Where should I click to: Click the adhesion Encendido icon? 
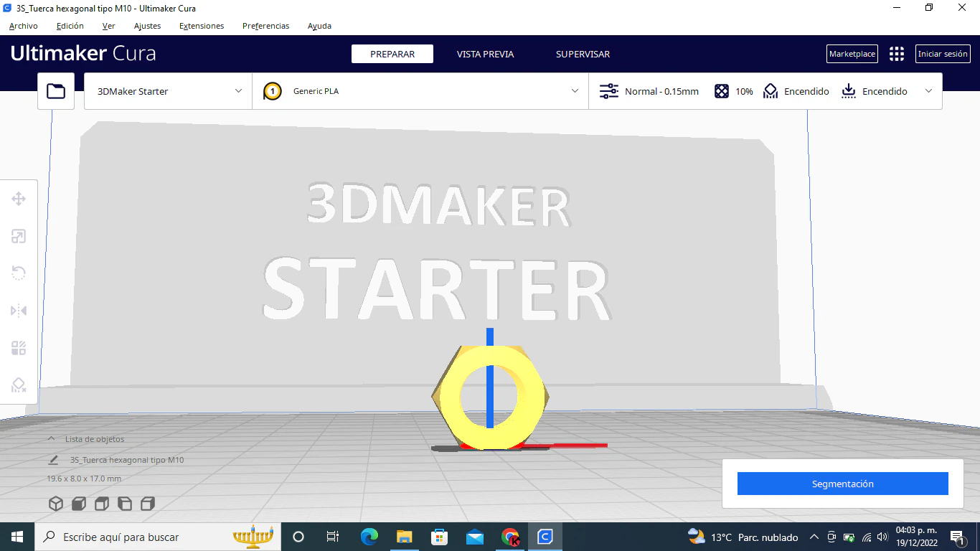pos(849,91)
